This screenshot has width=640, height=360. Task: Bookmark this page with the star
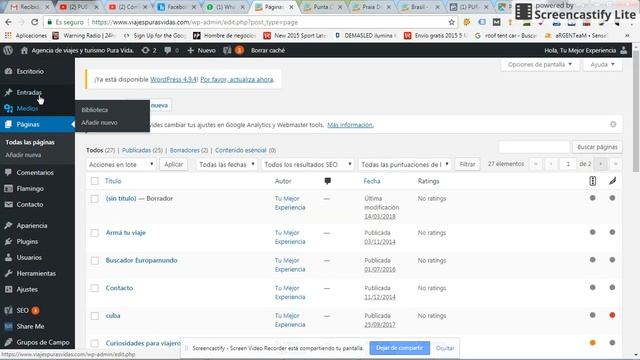point(451,22)
